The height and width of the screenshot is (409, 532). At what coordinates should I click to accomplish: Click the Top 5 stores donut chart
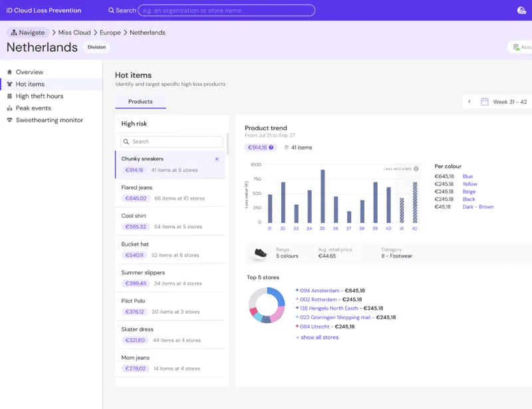(267, 305)
